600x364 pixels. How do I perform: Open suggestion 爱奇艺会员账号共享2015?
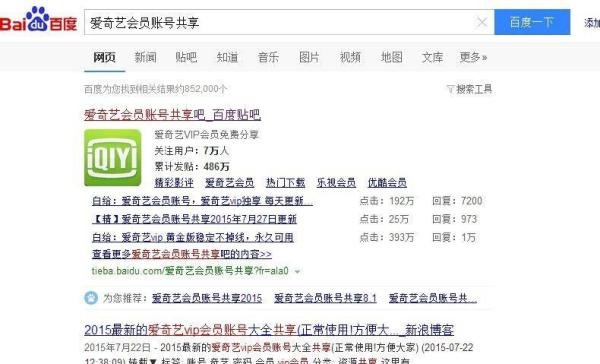point(207,298)
